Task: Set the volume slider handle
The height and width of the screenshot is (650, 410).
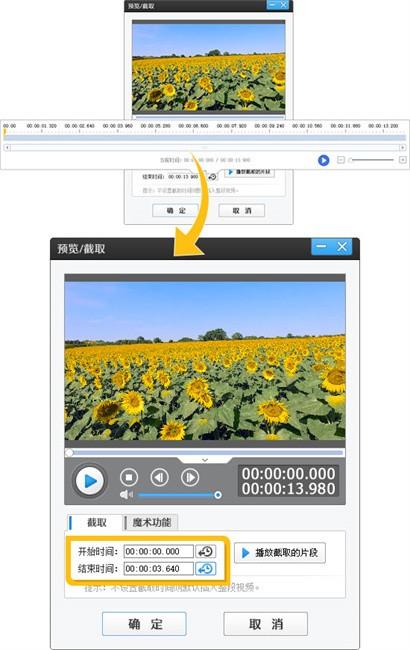Action: [x=218, y=495]
